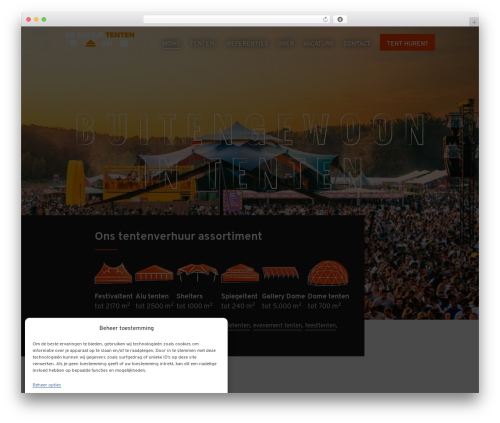The width and height of the screenshot is (500, 423).
Task: Select the Alu tenten tent icon
Action: point(154,273)
